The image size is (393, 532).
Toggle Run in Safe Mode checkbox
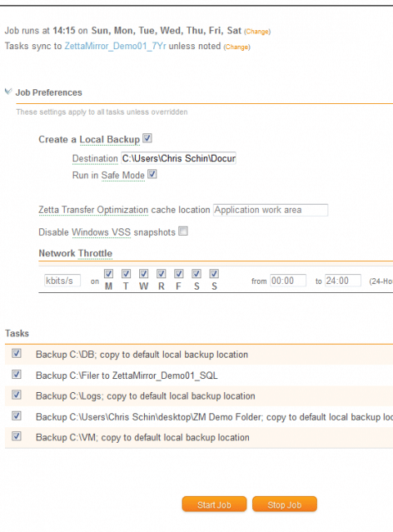tap(152, 174)
